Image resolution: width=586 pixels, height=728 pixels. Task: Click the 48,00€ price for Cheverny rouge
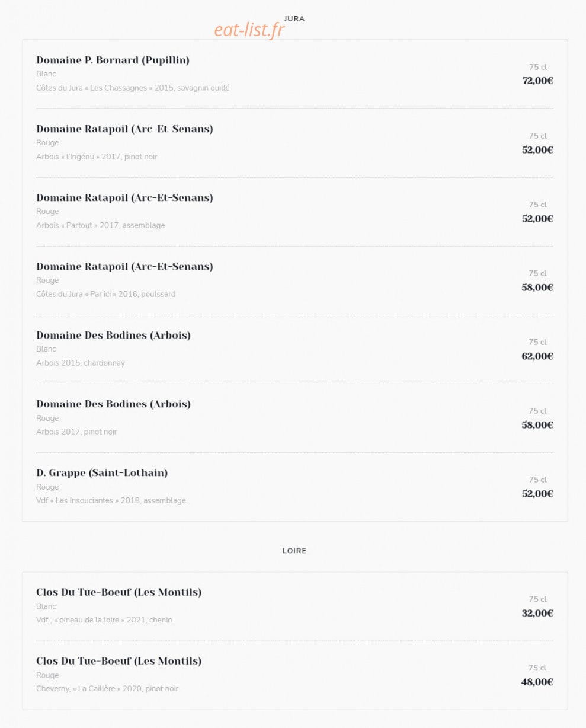[537, 682]
